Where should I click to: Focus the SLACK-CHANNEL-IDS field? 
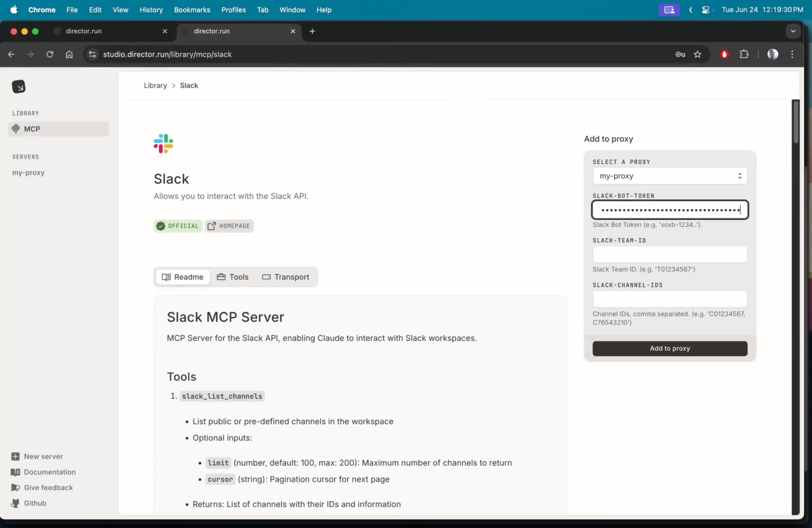tap(670, 299)
